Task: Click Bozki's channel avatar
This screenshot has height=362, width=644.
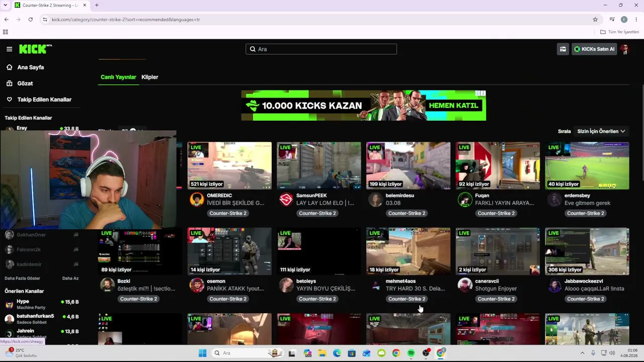Action: (x=107, y=285)
